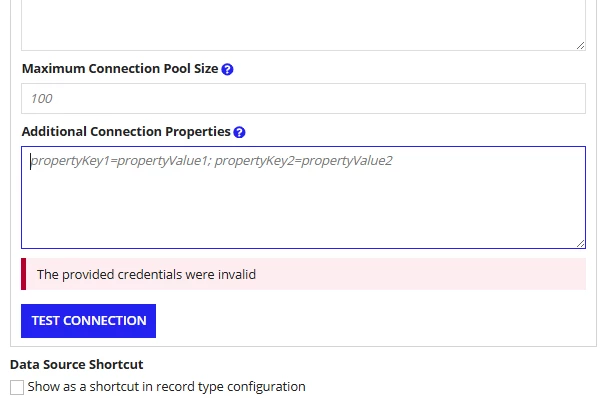Focus the Maximum Connection Pool Size field
611x398 pixels.
pos(303,99)
